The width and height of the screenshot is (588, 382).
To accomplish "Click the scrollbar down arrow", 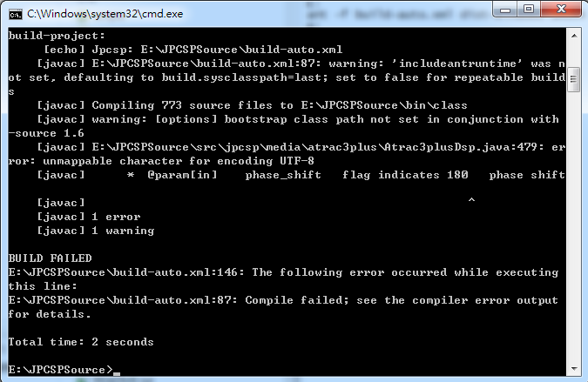I will coord(574,369).
